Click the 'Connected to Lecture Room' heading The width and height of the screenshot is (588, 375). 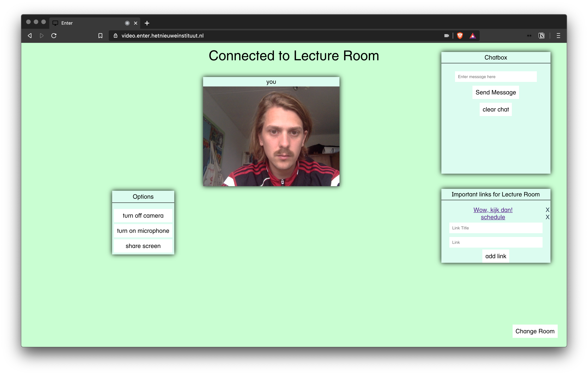point(294,56)
